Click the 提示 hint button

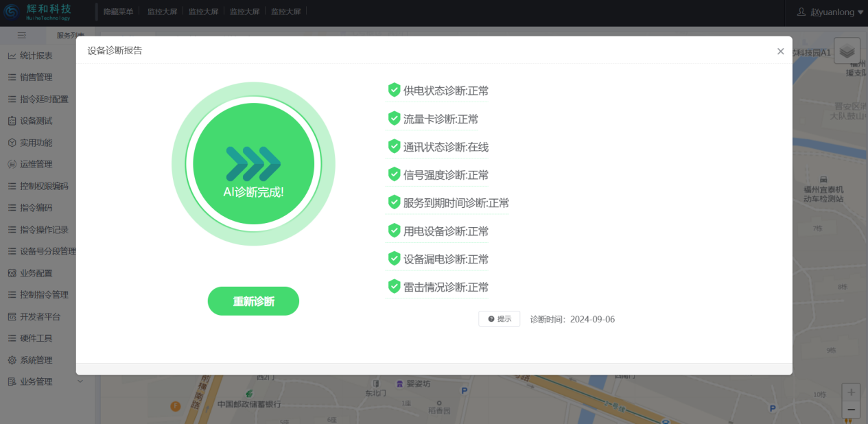(x=499, y=319)
